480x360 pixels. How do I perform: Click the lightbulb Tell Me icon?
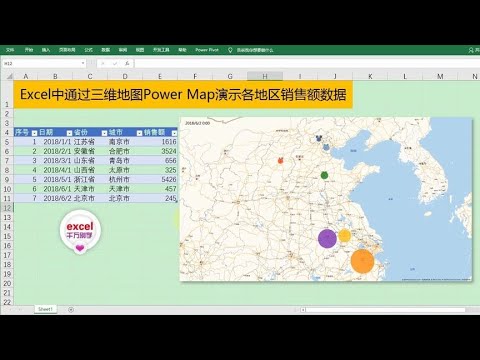pyautogui.click(x=230, y=50)
